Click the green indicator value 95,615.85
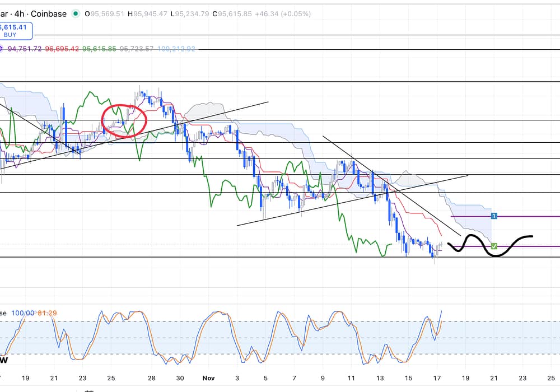560x392 pixels. pos(99,49)
